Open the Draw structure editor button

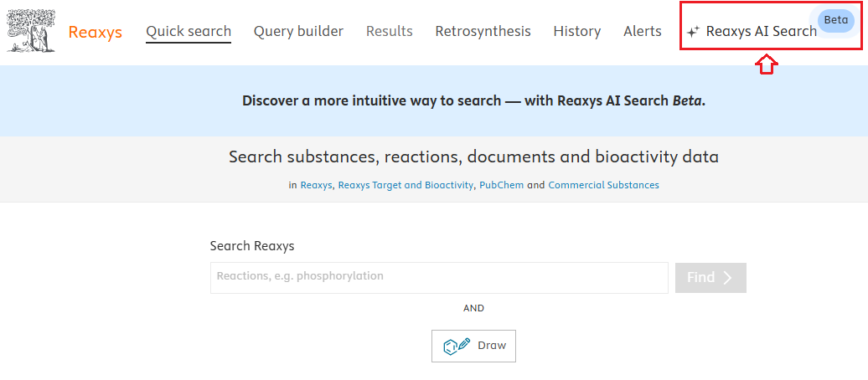[x=474, y=347]
